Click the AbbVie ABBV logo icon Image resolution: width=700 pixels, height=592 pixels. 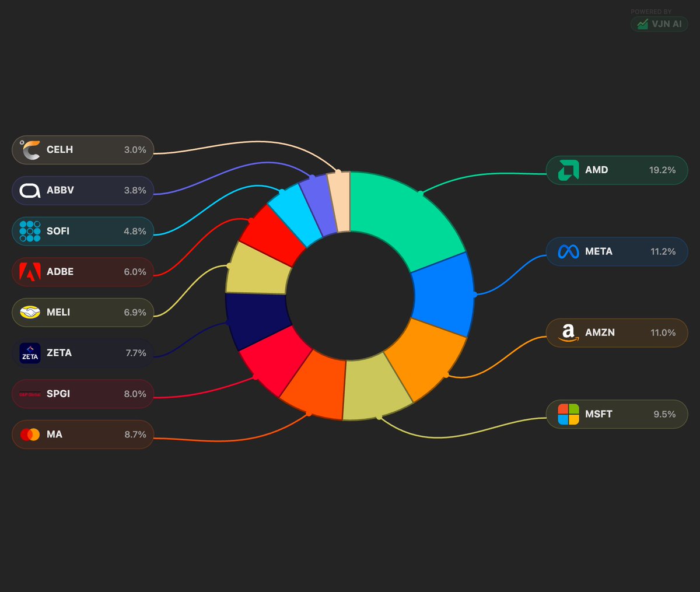pyautogui.click(x=30, y=191)
